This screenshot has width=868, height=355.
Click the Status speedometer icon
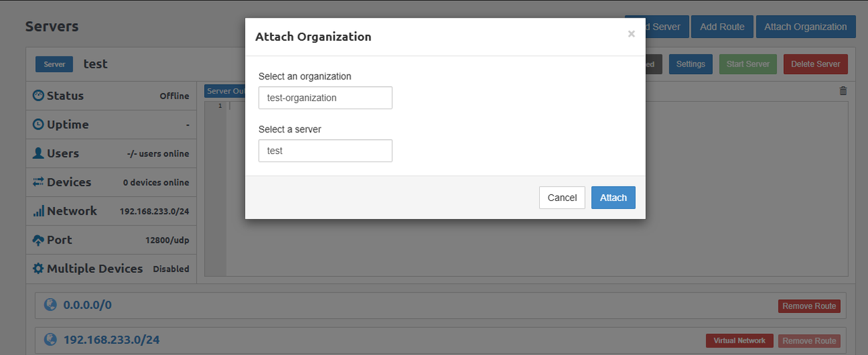pyautogui.click(x=38, y=96)
